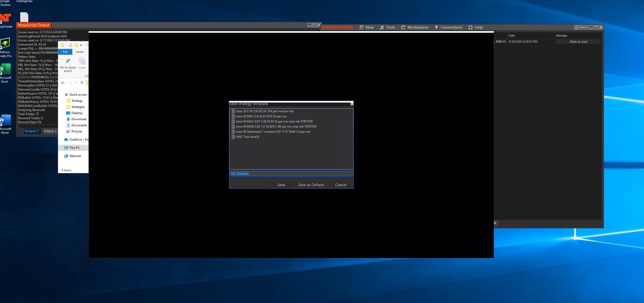Select Desktop in the navigation pane
The height and width of the screenshot is (303, 644).
click(74, 113)
